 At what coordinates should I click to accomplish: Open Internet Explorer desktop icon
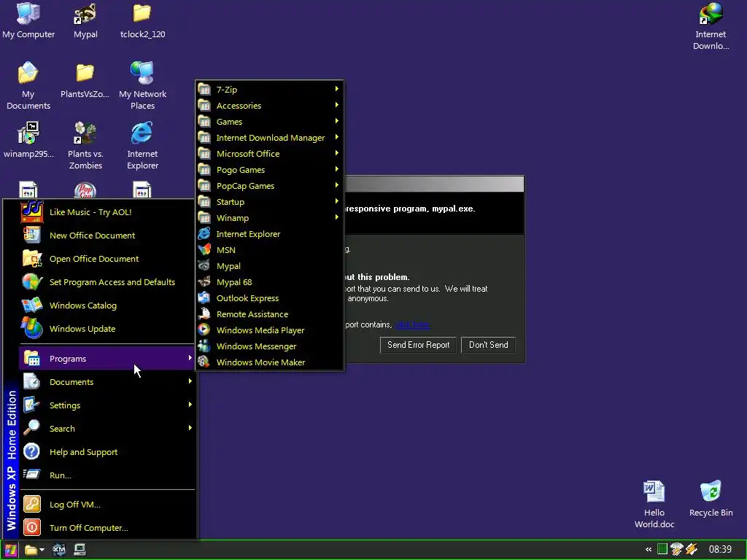pyautogui.click(x=142, y=145)
